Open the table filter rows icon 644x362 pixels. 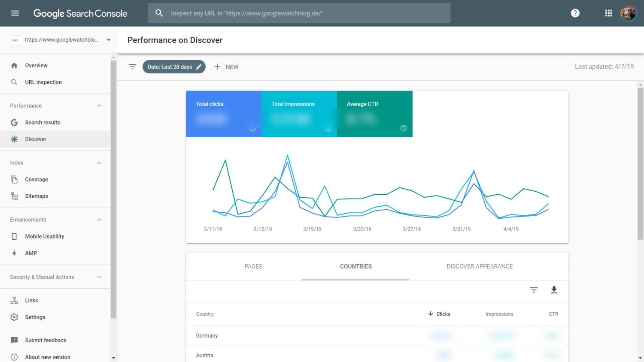coord(534,290)
